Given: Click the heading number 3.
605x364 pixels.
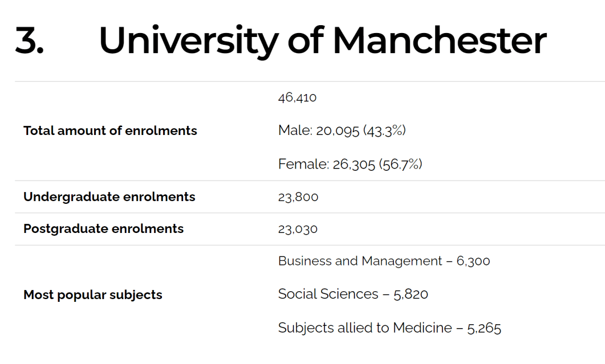Looking at the screenshot, I should (x=29, y=40).
